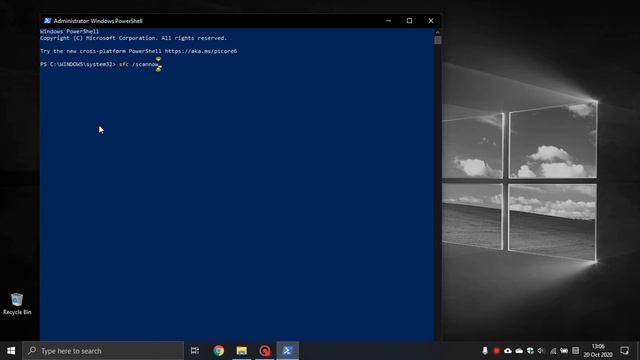Viewport: 640px width, 360px height.
Task: Click the 'Administrator: Windows PowerShell' title text
Action: [x=98, y=21]
